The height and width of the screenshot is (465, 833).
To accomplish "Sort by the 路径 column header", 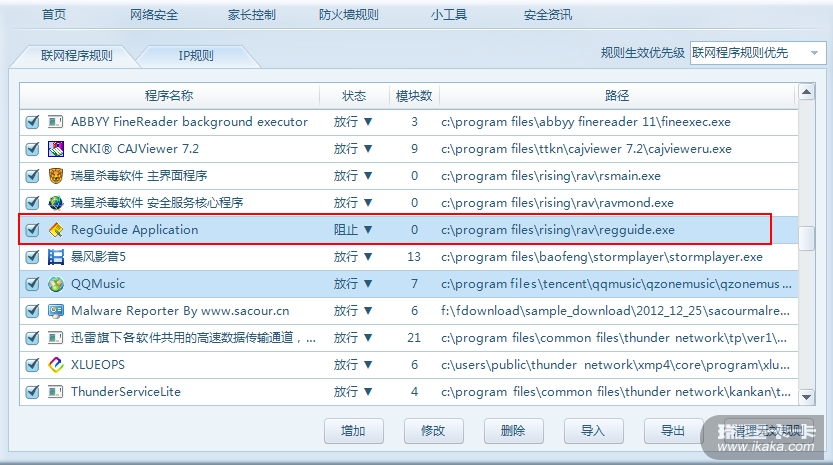I will tap(617, 96).
